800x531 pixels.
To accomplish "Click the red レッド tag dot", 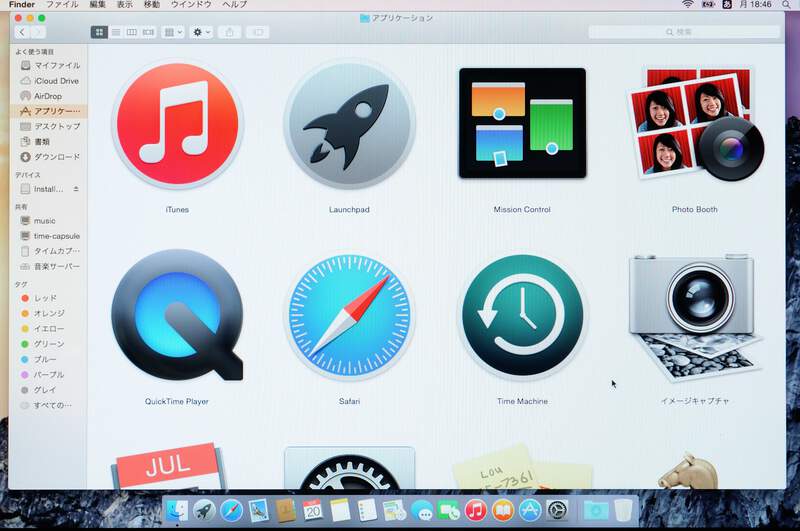I will pos(24,298).
